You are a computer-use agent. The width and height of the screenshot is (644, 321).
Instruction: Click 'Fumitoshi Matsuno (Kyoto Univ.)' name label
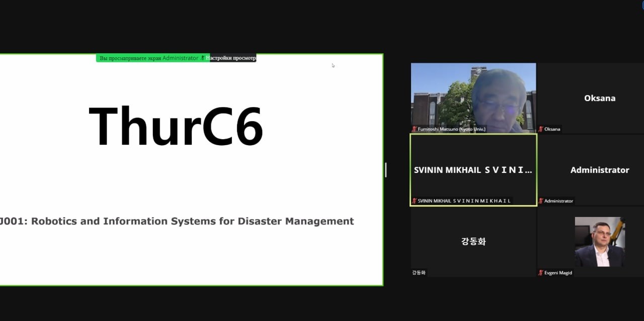click(452, 129)
